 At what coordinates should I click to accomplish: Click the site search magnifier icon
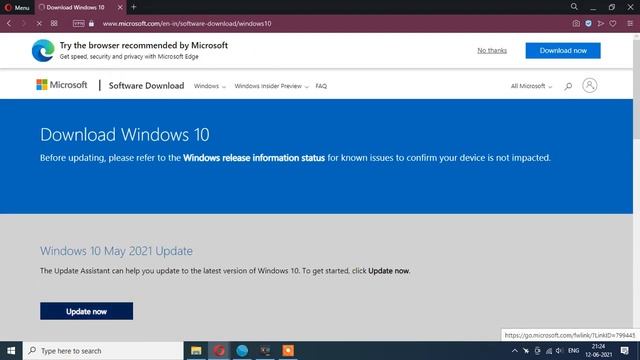(568, 86)
